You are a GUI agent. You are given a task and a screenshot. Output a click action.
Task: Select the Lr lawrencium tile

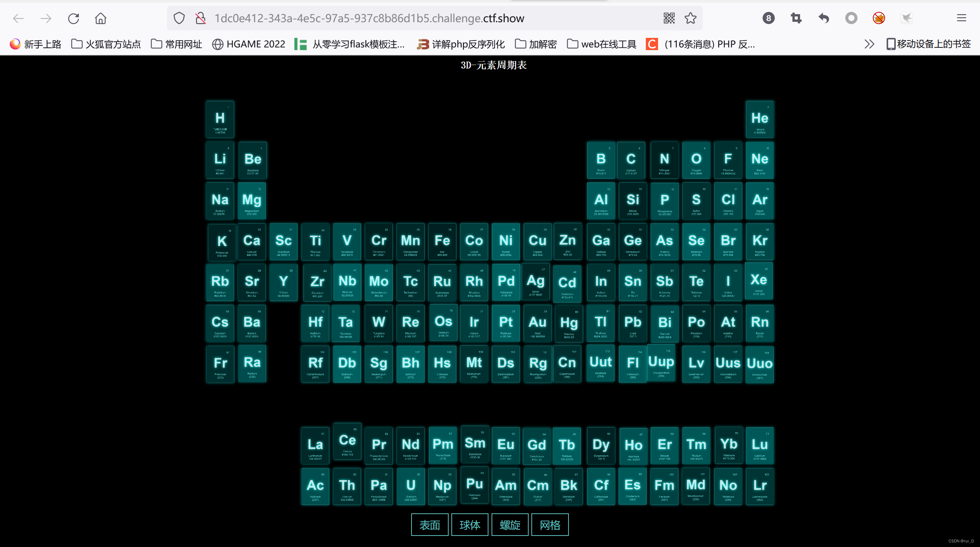pos(760,487)
